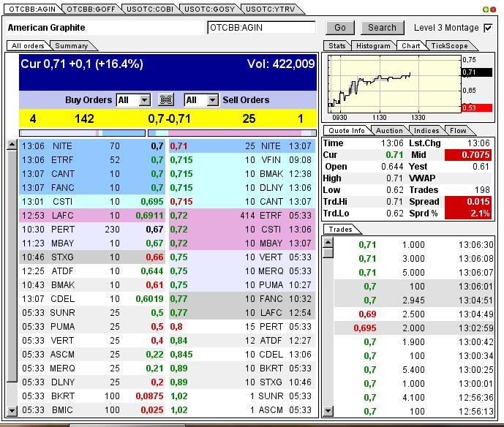Viewport: 504px width, 427px height.
Task: Open the Buy Orders filter dropdown
Action: pos(144,100)
